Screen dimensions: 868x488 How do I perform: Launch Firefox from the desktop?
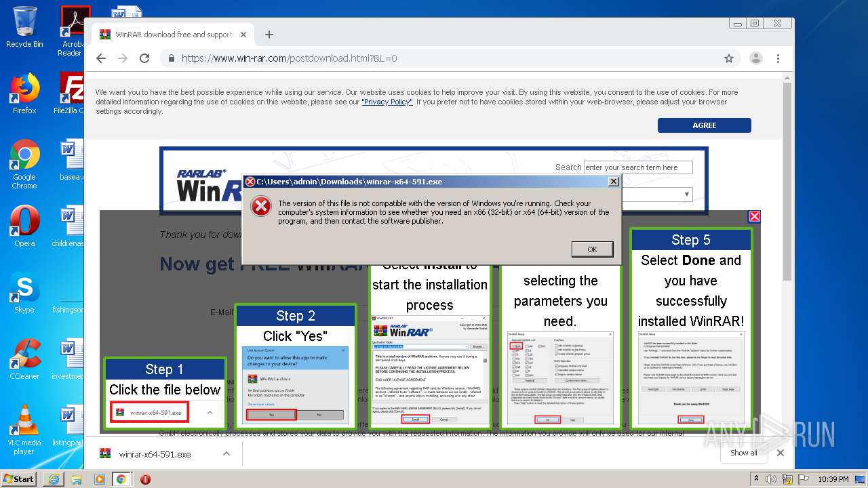click(24, 94)
